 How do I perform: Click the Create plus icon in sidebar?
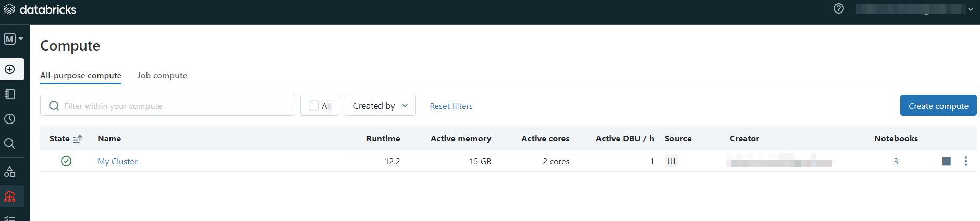(10, 69)
